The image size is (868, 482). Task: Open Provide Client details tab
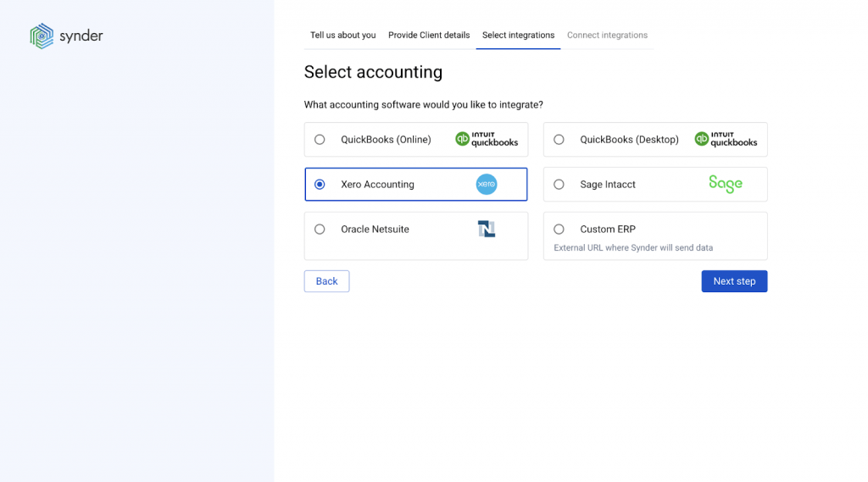click(429, 35)
